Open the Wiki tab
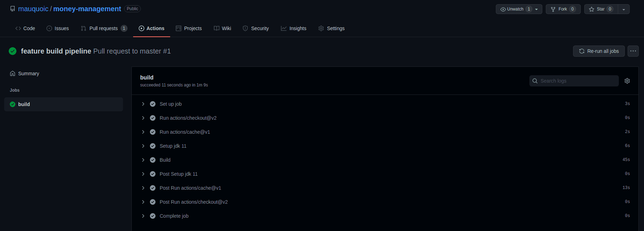Viewport: 644px width, 231px height. (223, 28)
